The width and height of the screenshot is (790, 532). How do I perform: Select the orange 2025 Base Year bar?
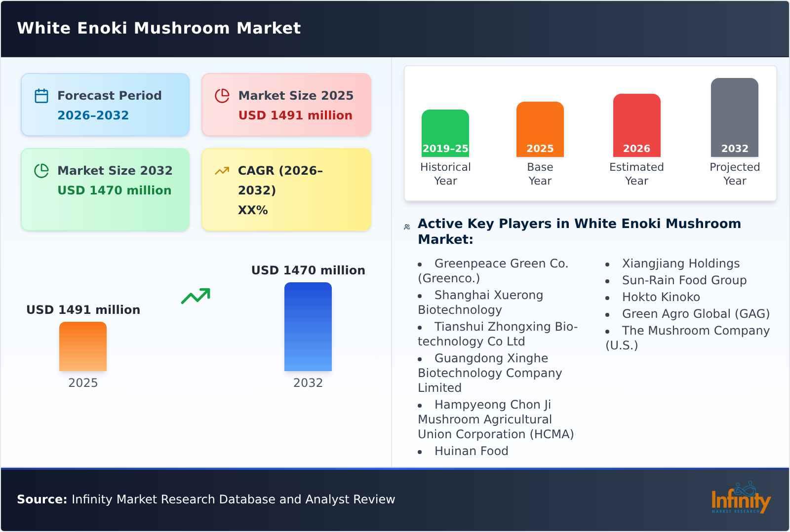click(540, 129)
